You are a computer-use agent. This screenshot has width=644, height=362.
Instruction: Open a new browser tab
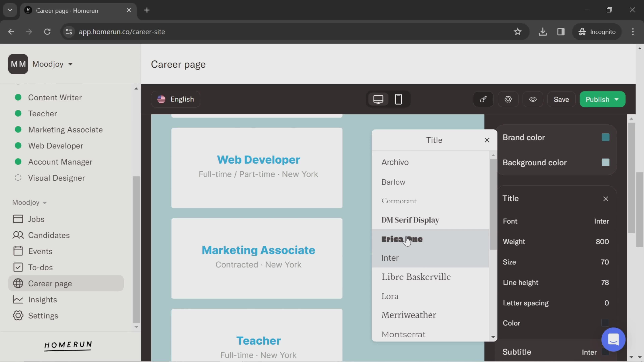(x=147, y=10)
